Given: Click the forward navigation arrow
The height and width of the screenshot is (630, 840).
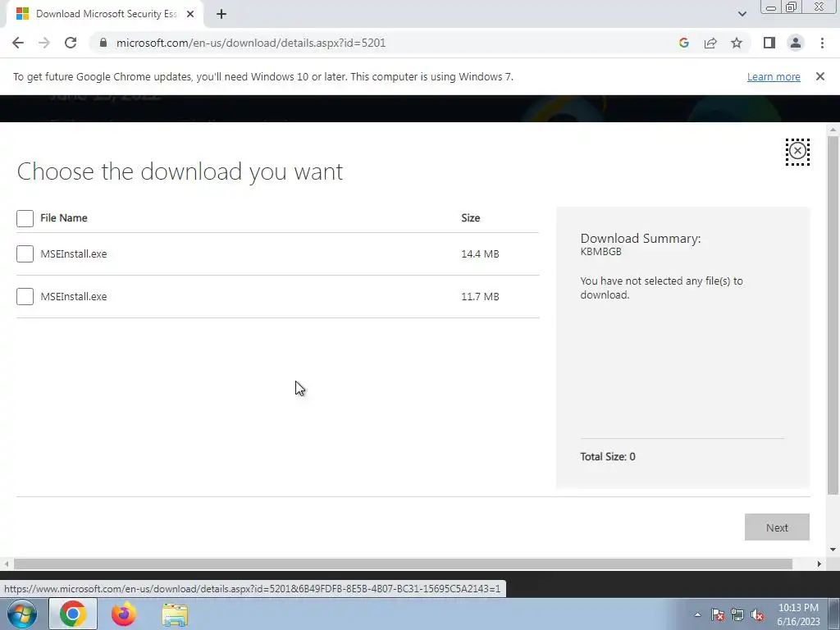Looking at the screenshot, I should (44, 43).
